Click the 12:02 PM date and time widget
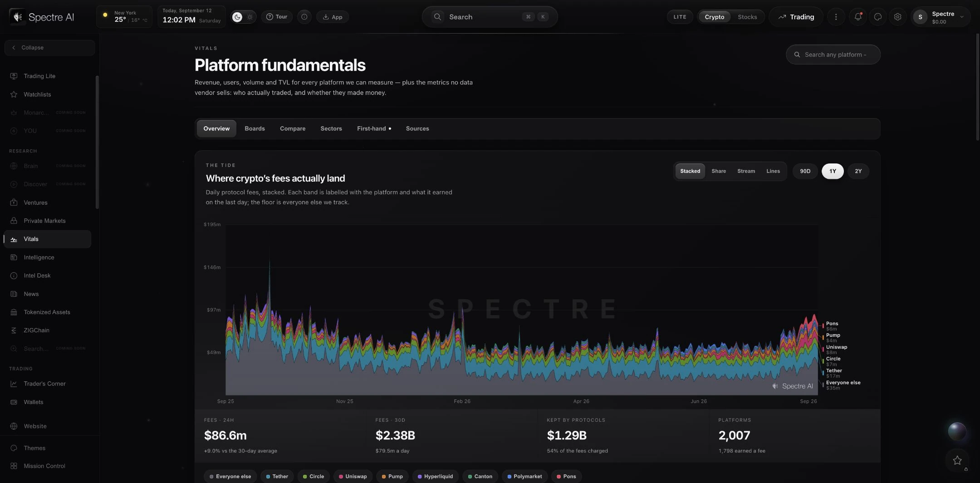 (x=191, y=17)
